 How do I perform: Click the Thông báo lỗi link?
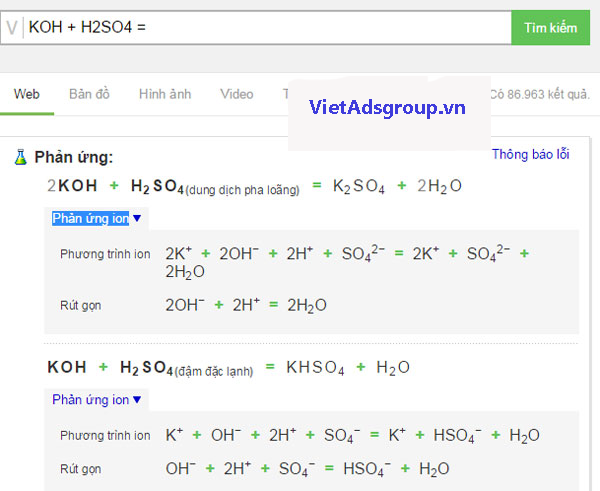(x=530, y=154)
